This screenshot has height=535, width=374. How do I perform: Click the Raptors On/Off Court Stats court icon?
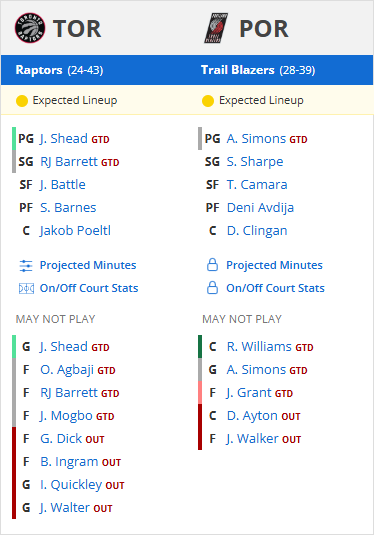pos(26,288)
